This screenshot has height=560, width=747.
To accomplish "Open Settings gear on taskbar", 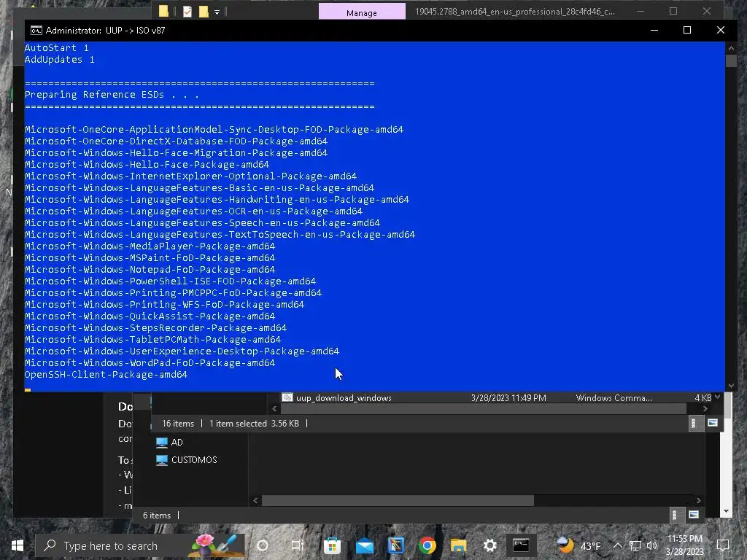I will [x=489, y=545].
